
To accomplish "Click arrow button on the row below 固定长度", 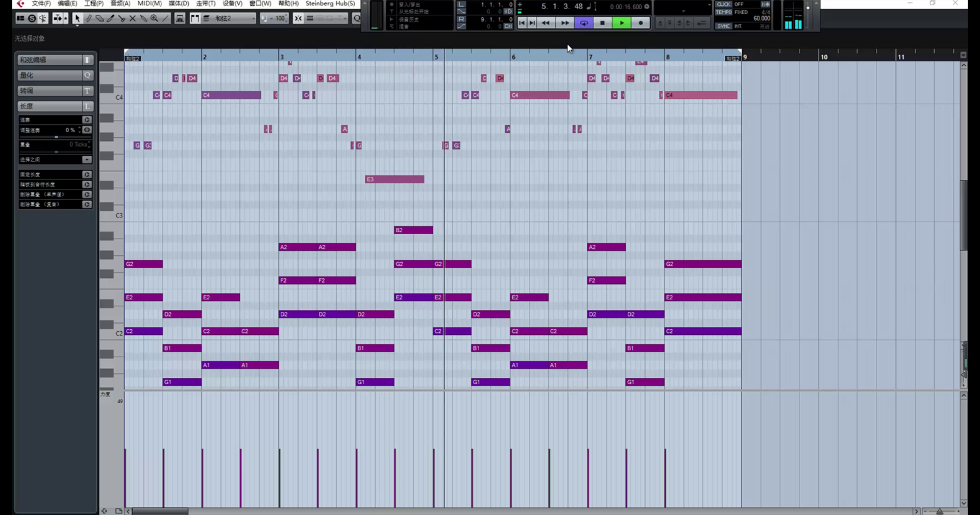I will [87, 185].
